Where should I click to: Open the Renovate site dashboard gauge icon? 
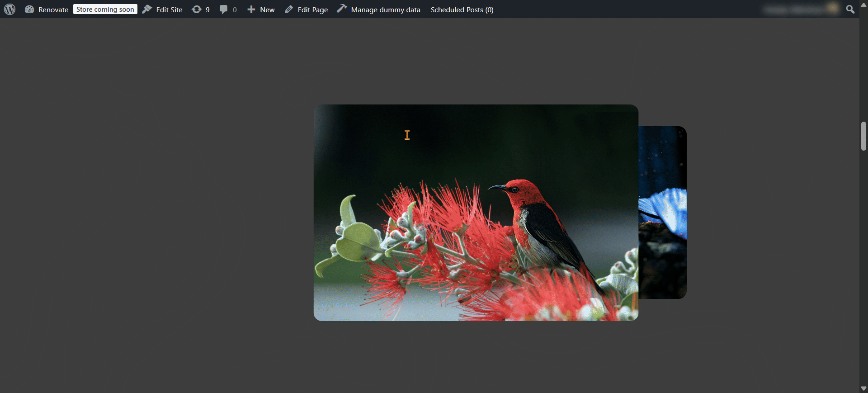pyautogui.click(x=29, y=9)
